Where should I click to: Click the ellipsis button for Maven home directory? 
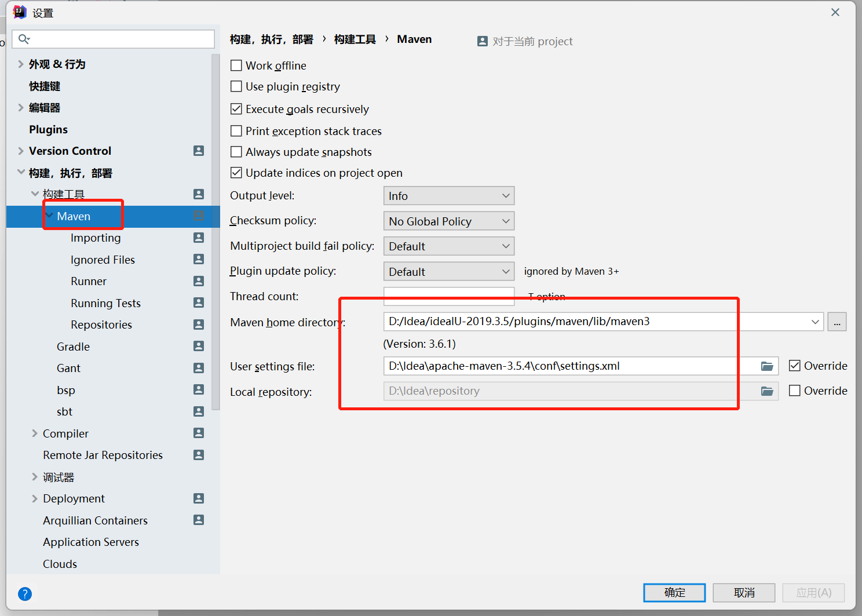coord(837,322)
